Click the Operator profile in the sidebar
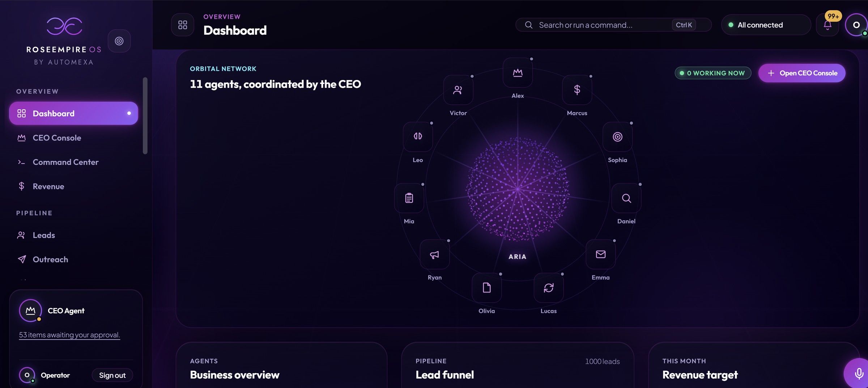This screenshot has height=388, width=868. pyautogui.click(x=44, y=375)
